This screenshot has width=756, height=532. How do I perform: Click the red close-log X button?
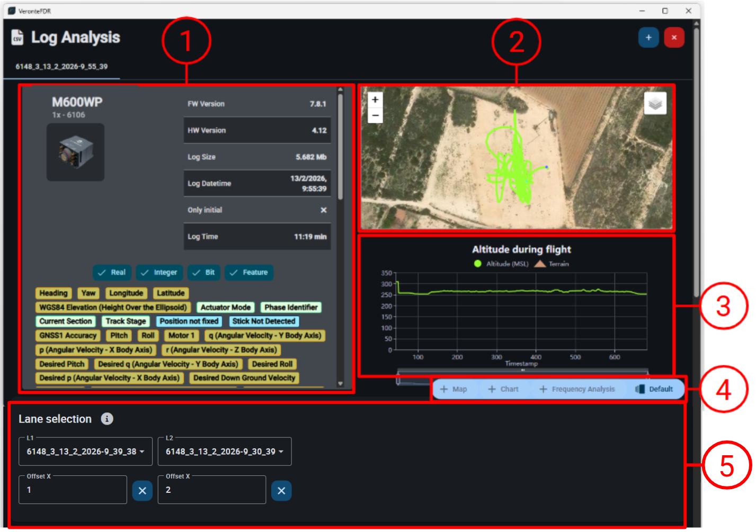pos(674,38)
